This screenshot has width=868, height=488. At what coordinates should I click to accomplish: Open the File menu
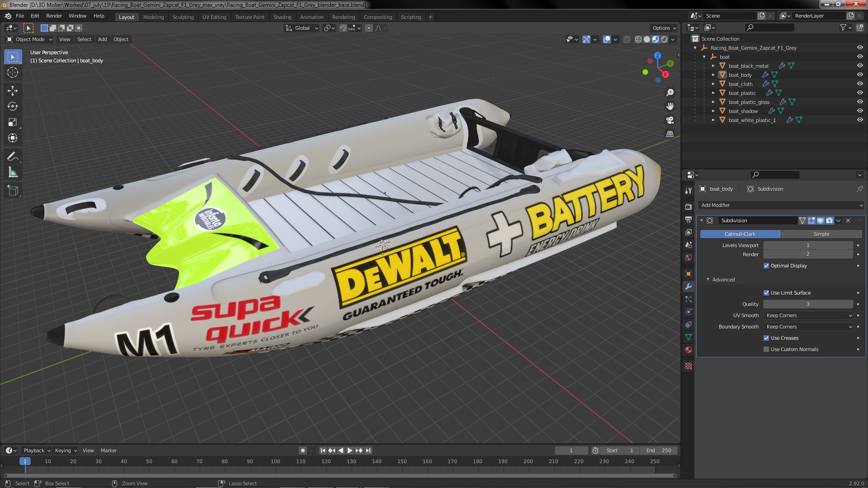tap(20, 16)
